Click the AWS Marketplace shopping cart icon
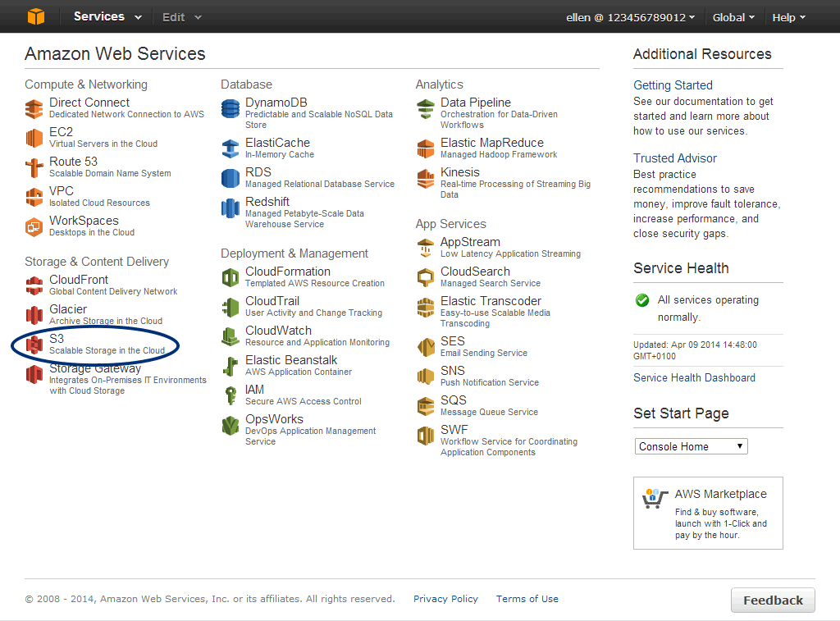 click(x=652, y=498)
